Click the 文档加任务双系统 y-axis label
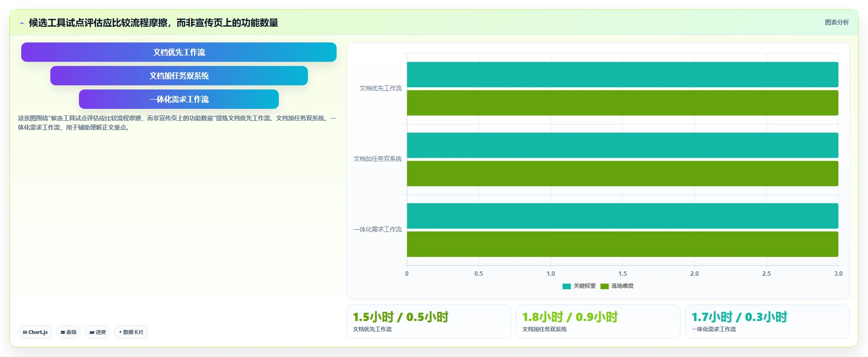The width and height of the screenshot is (868, 357). [378, 159]
